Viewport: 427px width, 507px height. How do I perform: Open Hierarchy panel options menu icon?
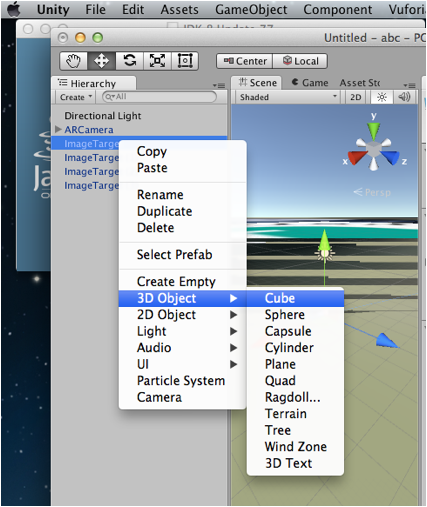[219, 86]
